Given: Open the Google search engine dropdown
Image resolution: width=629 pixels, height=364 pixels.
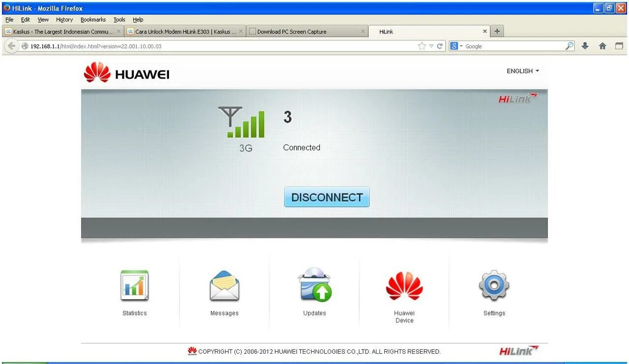Looking at the screenshot, I should coord(457,46).
